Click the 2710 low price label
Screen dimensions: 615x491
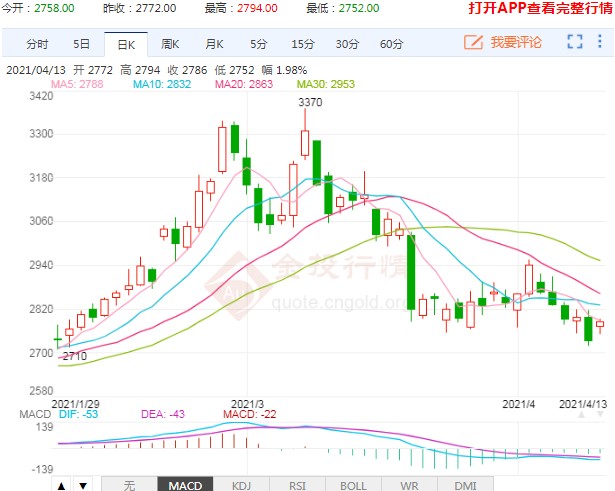tap(75, 356)
